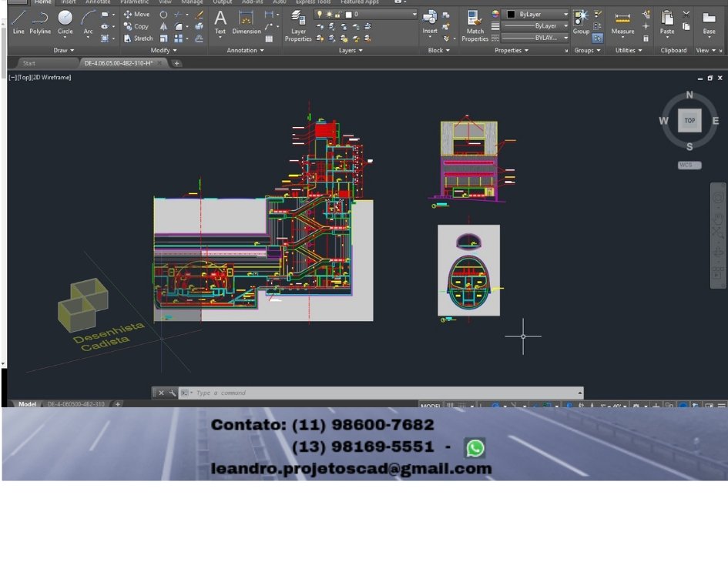Image resolution: width=728 pixels, height=582 pixels.
Task: Click the Cut scissors icon
Action: click(x=686, y=14)
